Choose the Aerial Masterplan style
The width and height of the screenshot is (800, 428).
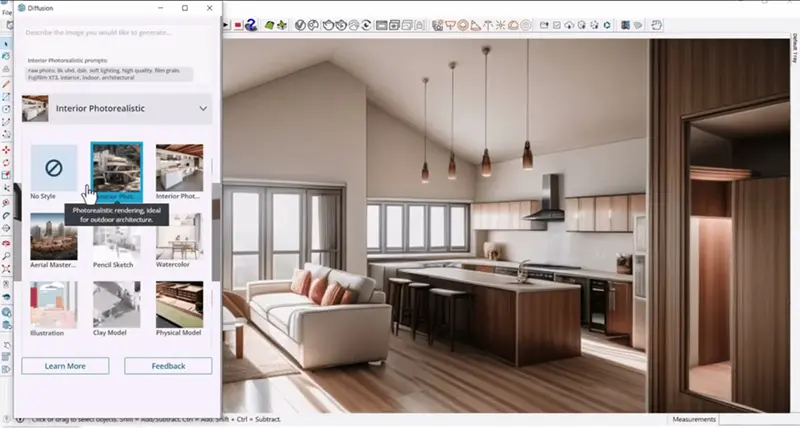tap(54, 236)
